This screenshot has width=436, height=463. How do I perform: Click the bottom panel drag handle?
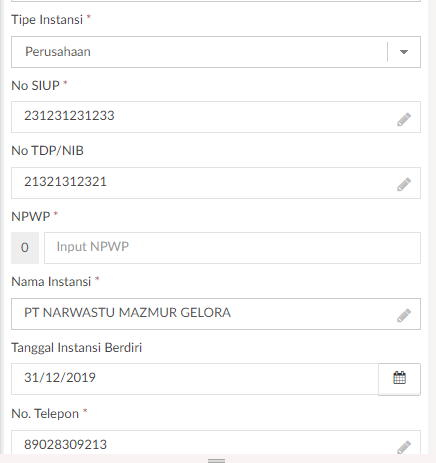coord(216,461)
